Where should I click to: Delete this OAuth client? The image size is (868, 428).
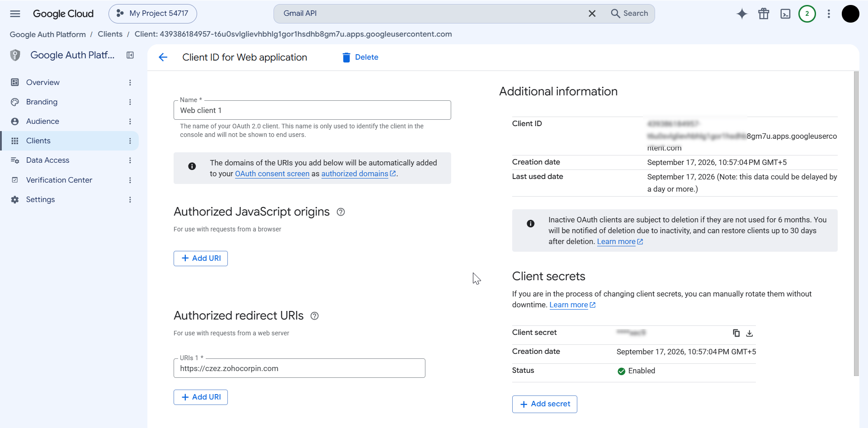pos(360,57)
